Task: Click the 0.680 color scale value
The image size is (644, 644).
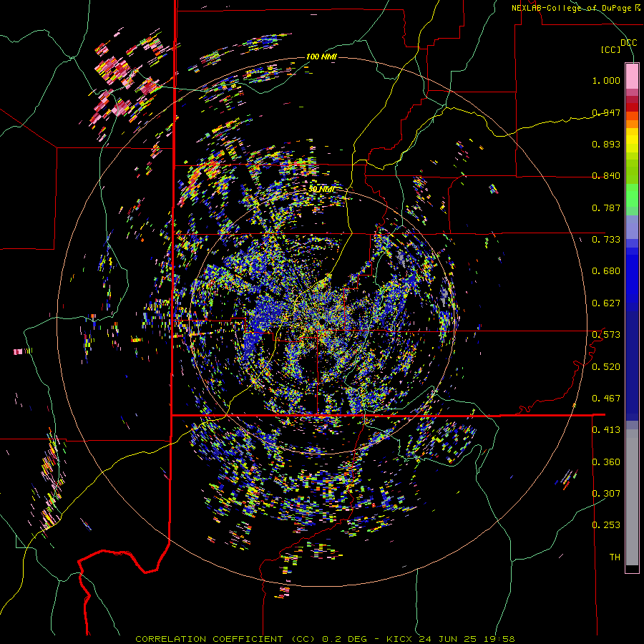Action: pos(606,271)
